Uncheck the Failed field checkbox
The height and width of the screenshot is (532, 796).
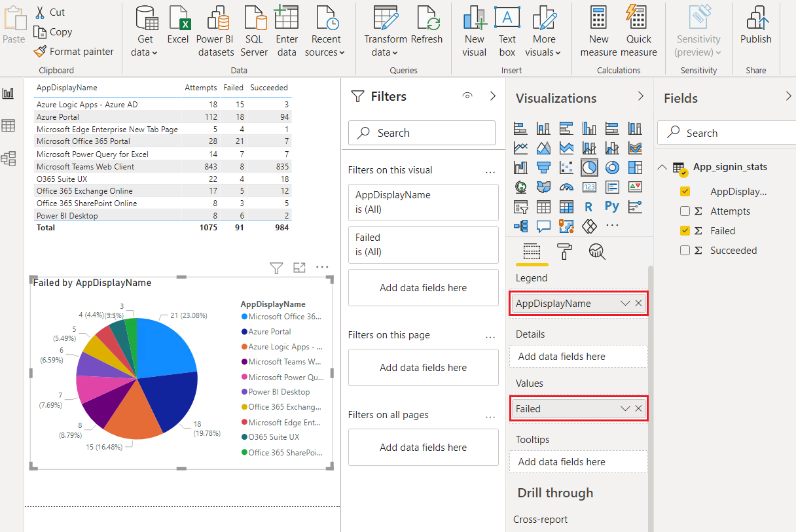point(684,230)
